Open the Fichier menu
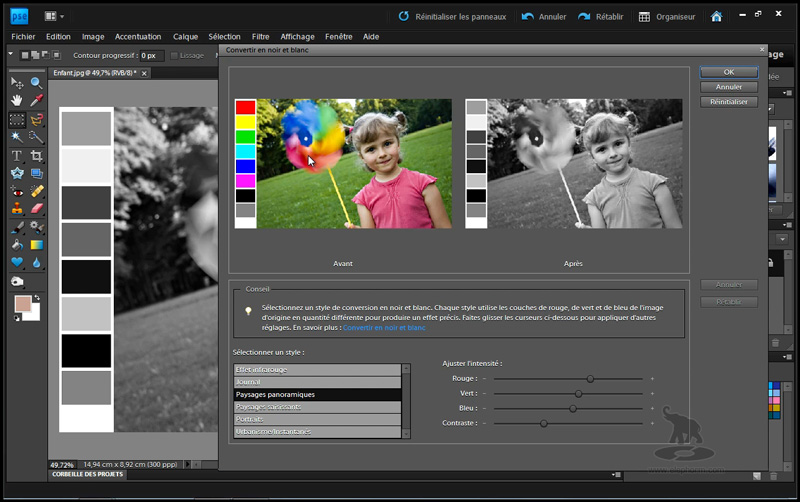The image size is (800, 502). [23, 37]
